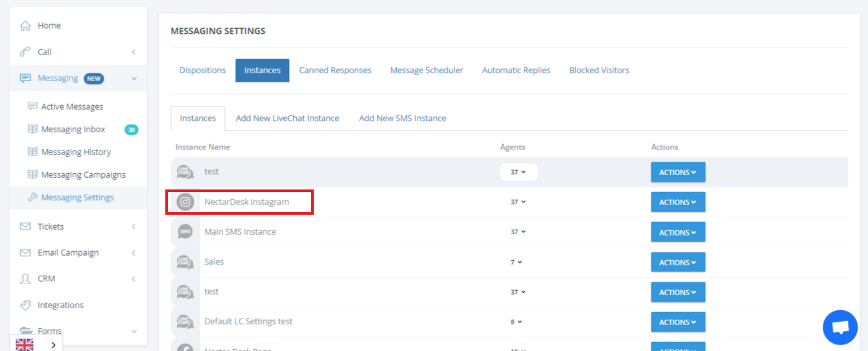Screen dimensions: 868x351
Task: Open agents dropdown for Main SMS Instance
Action: pyautogui.click(x=518, y=232)
